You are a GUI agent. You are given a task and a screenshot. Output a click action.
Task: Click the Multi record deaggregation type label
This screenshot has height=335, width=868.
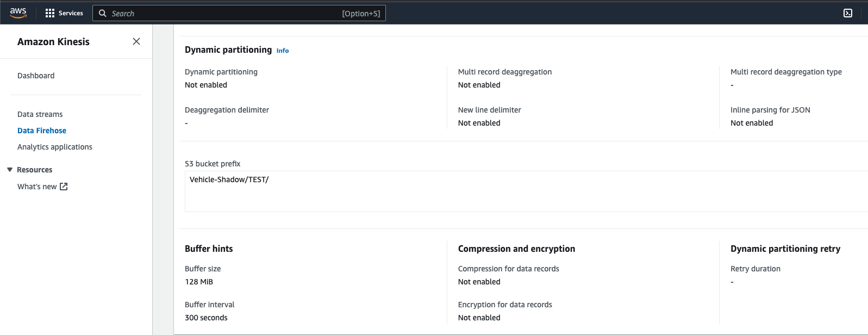tap(786, 72)
